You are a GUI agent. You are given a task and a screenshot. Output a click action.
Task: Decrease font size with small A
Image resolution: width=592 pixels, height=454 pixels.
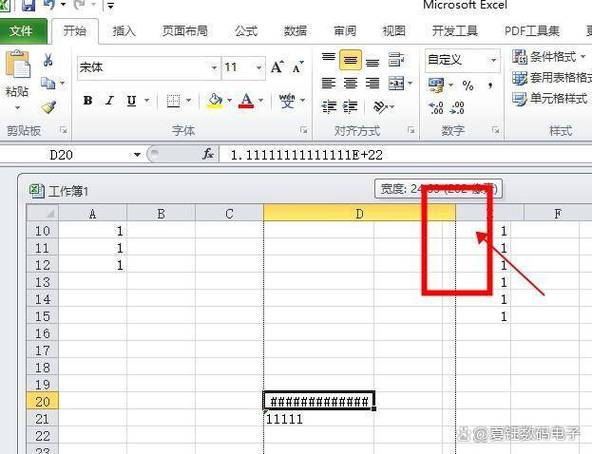click(298, 68)
